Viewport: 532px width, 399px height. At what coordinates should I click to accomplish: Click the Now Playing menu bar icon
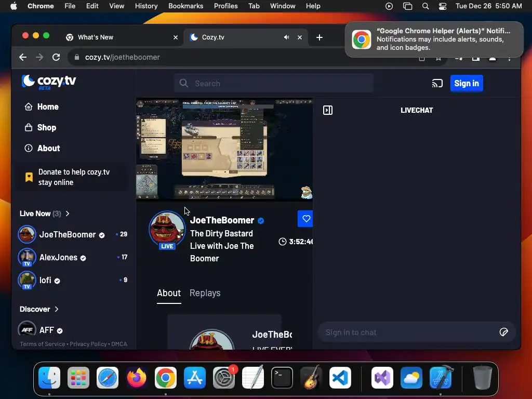click(389, 6)
